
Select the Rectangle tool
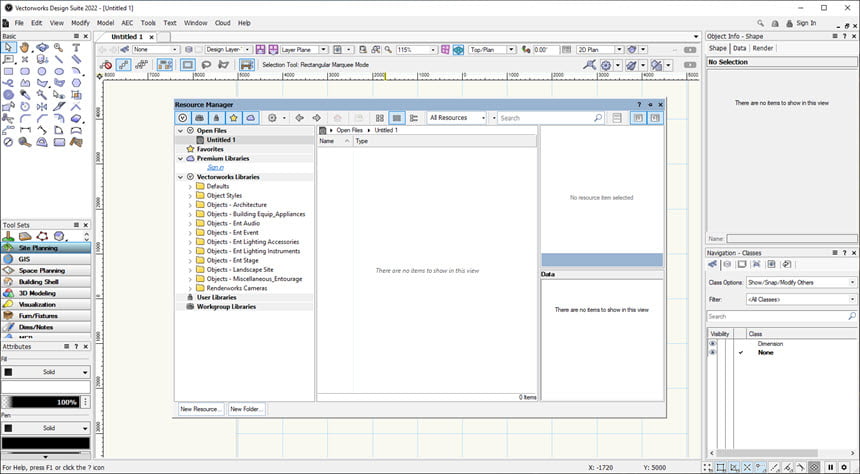pyautogui.click(x=8, y=71)
